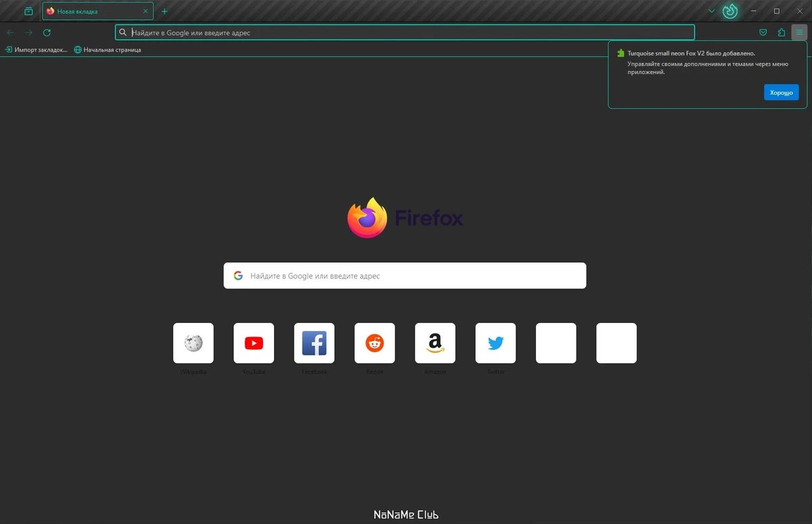Open a new tab with plus button

coord(164,11)
